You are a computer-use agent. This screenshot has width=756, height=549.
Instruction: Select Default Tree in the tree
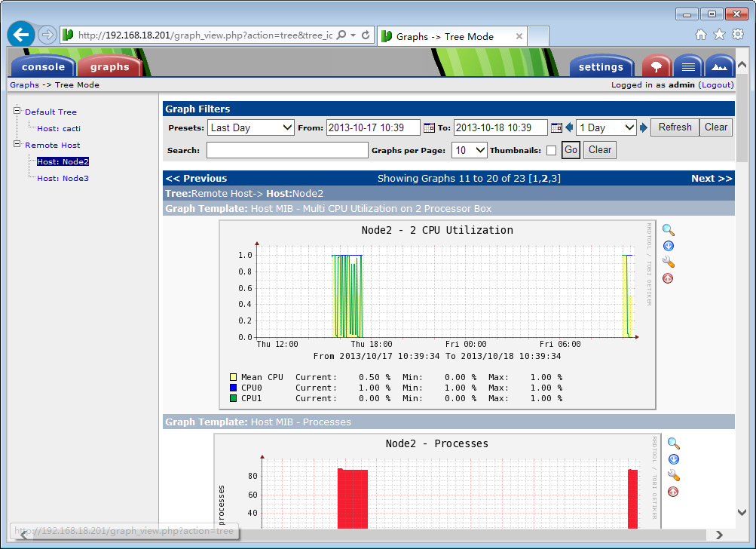(51, 112)
